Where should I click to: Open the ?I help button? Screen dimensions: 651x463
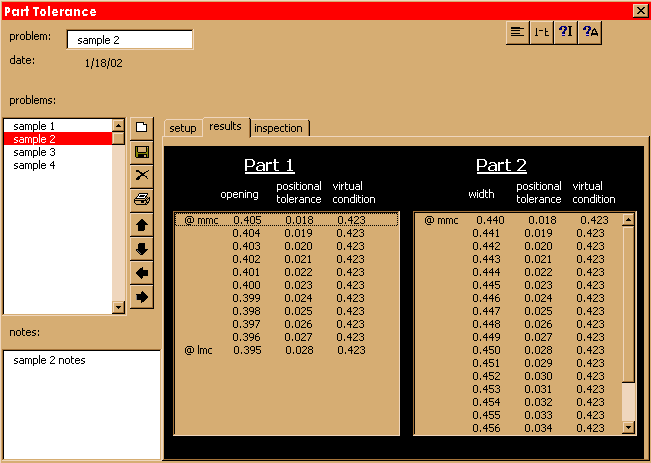(566, 32)
